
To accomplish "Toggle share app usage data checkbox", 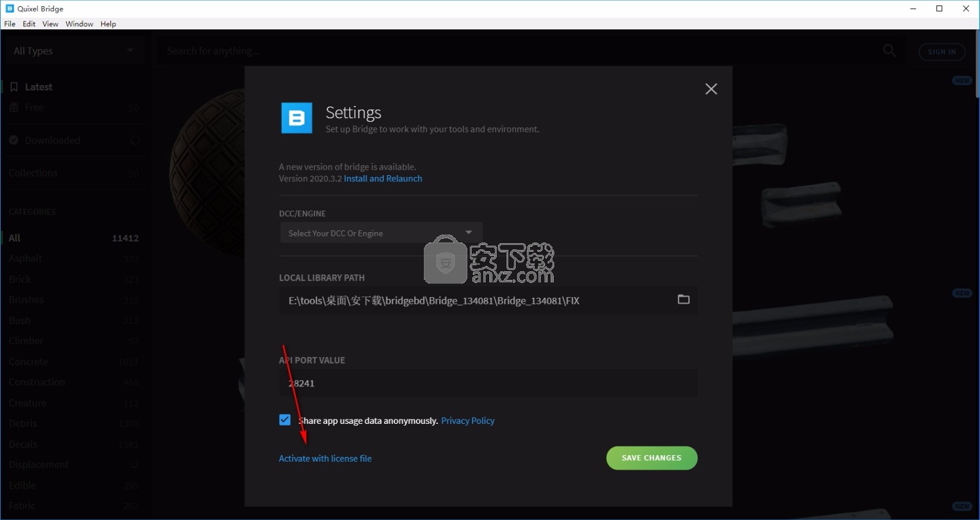I will (285, 420).
